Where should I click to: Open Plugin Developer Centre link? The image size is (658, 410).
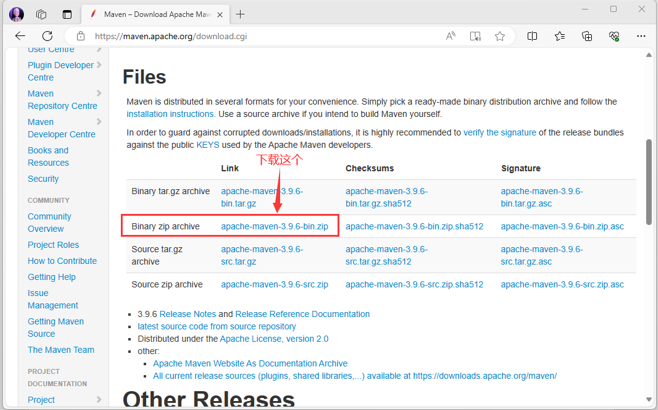[60, 71]
